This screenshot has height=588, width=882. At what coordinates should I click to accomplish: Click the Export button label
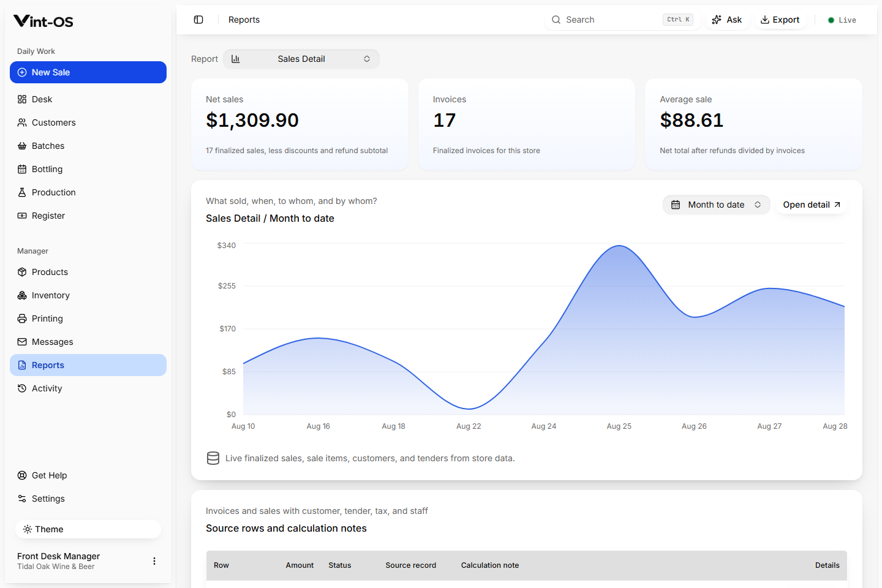(786, 20)
